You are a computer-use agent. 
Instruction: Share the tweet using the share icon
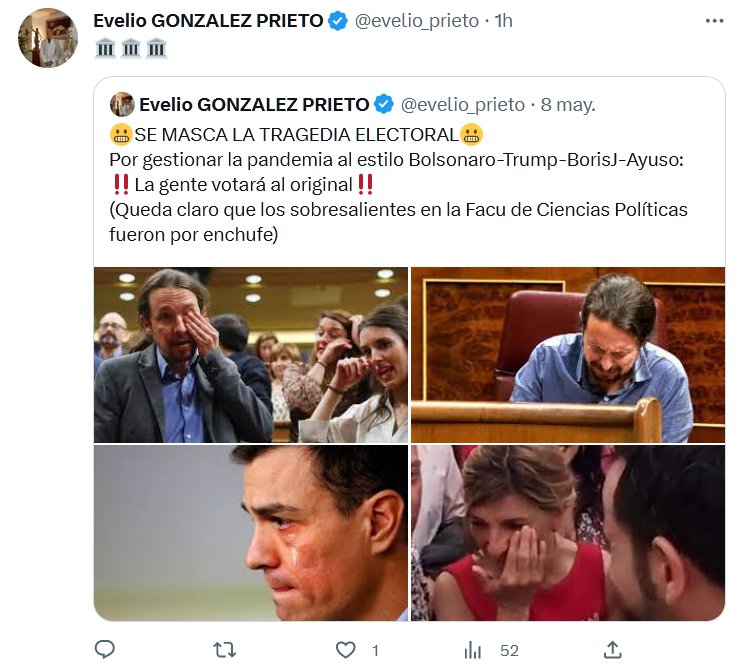[x=614, y=650]
